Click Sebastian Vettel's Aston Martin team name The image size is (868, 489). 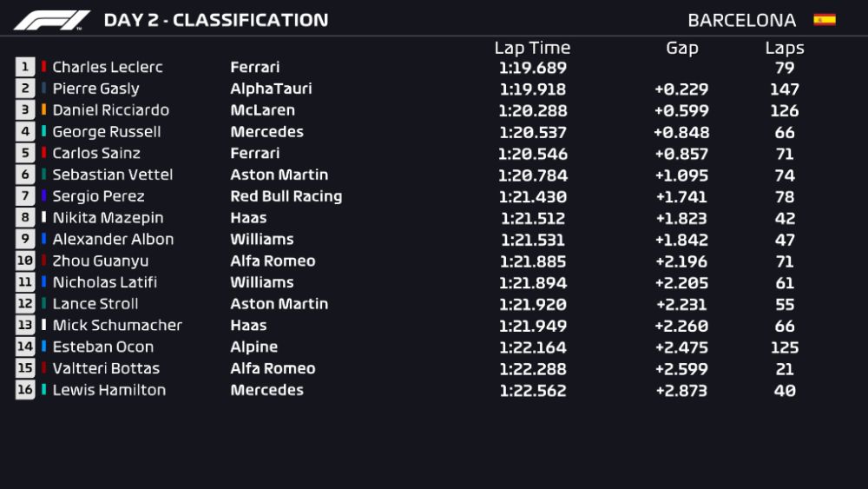pyautogui.click(x=279, y=175)
